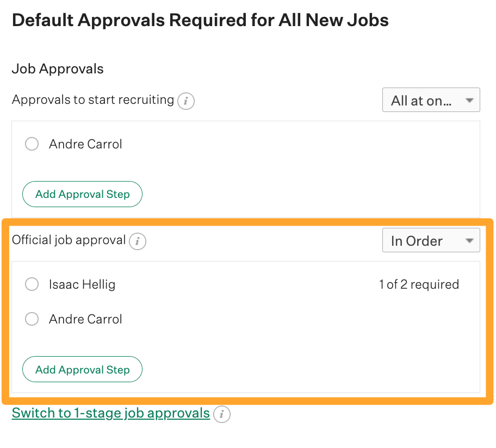Click the arrow on the "In Order" selector
The width and height of the screenshot is (496, 448).
point(469,240)
